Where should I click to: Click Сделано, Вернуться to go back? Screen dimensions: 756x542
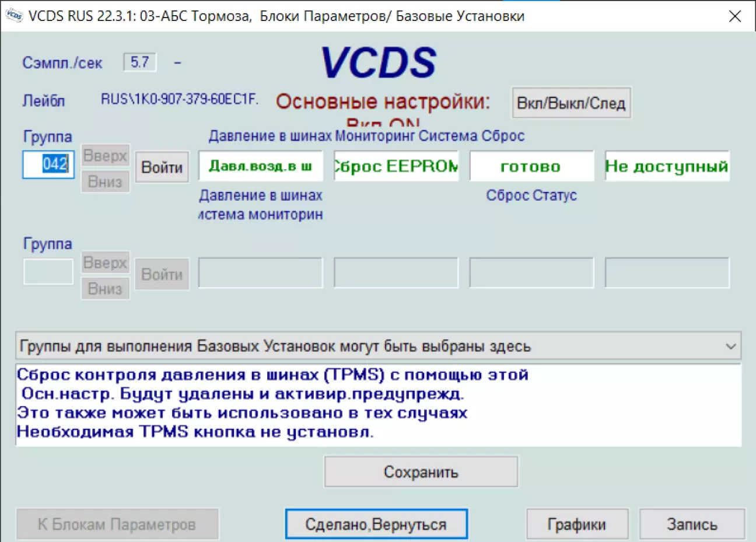click(376, 524)
